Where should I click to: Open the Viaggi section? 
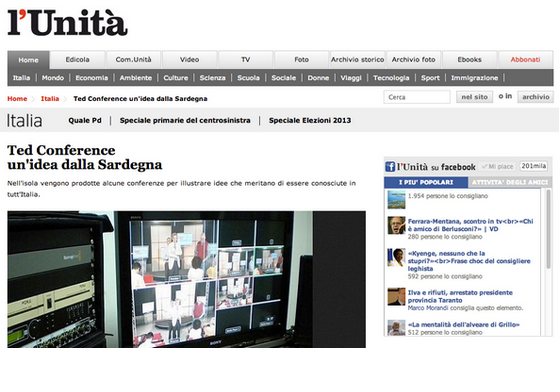(351, 78)
